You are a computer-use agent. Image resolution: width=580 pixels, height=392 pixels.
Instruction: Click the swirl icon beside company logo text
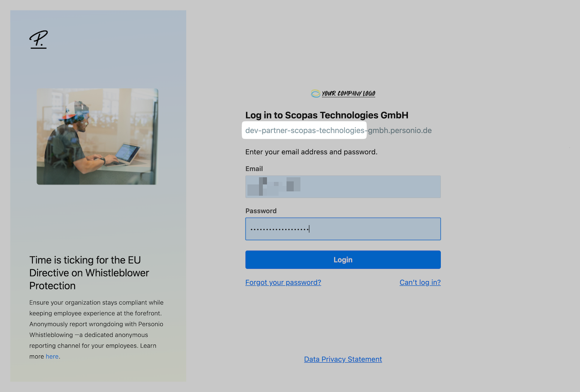[x=316, y=93]
